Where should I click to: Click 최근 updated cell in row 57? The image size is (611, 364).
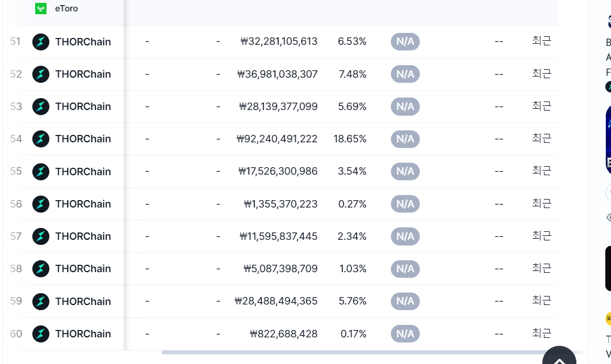click(x=542, y=235)
